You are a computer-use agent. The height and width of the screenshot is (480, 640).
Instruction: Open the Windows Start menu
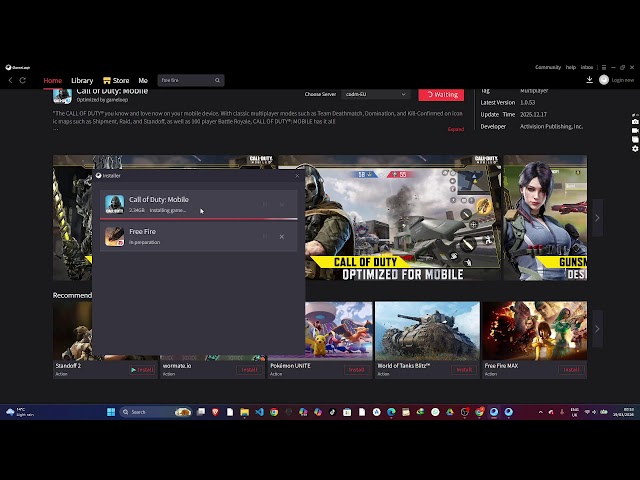pos(111,412)
